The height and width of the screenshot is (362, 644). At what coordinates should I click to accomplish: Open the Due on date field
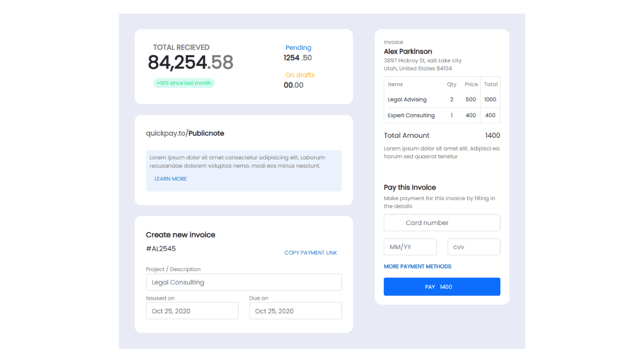[x=295, y=310]
